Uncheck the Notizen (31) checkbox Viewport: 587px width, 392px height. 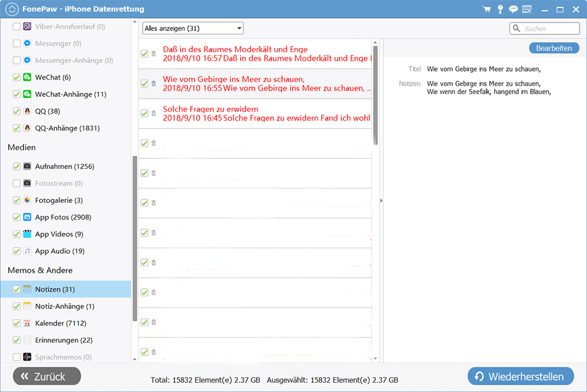pos(17,289)
